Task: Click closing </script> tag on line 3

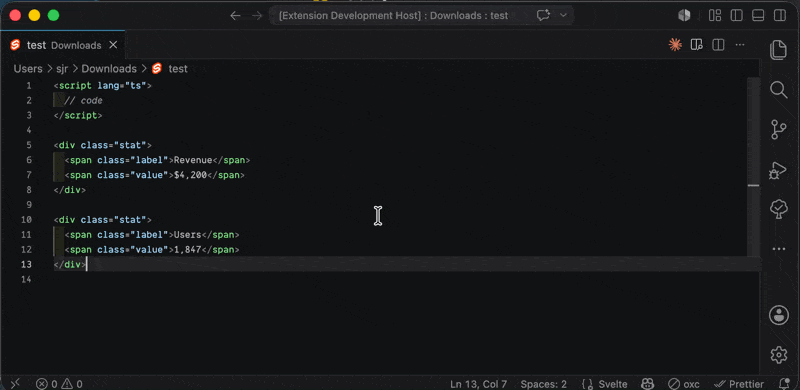Action: pos(78,115)
